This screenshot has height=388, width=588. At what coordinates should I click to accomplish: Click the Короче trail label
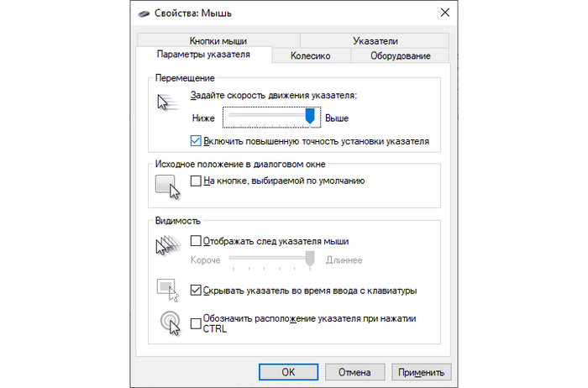coord(205,260)
